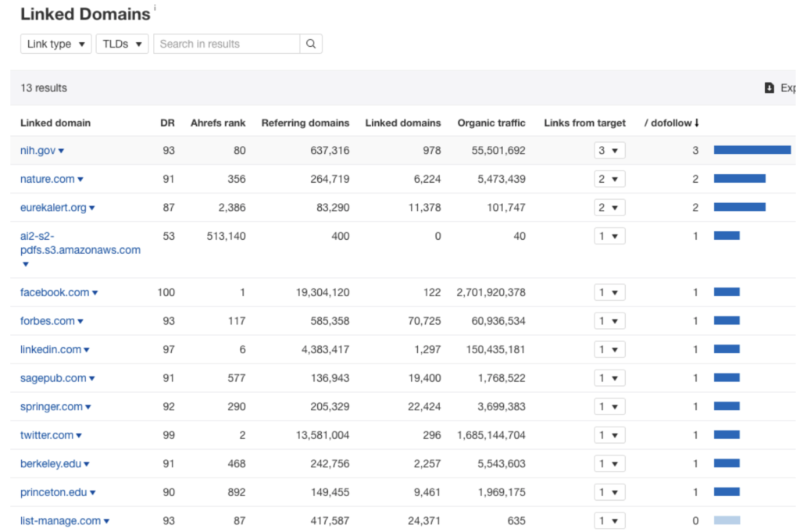Click the light dofollow bar for list-manage.com
Viewport: 800px width, 532px height.
click(x=727, y=520)
